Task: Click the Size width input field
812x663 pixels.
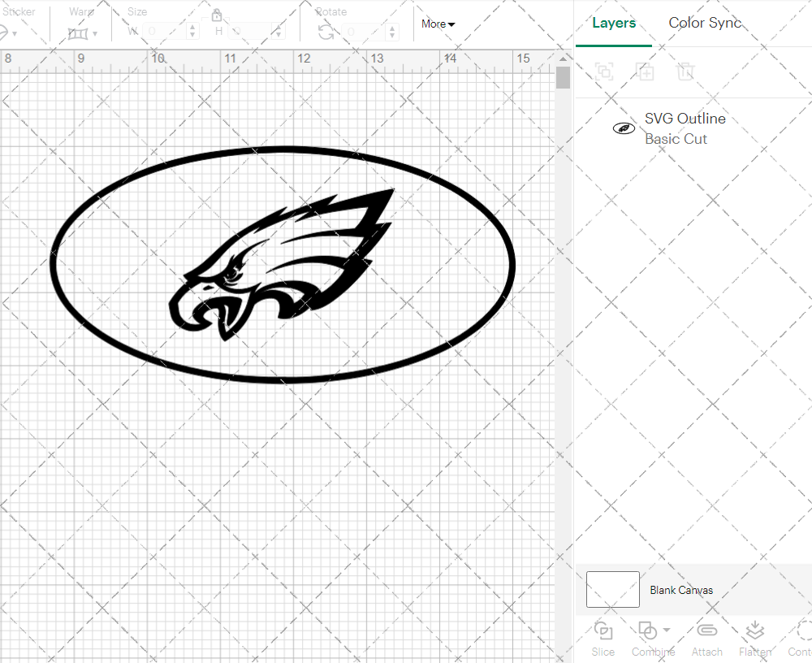Action: [x=164, y=32]
